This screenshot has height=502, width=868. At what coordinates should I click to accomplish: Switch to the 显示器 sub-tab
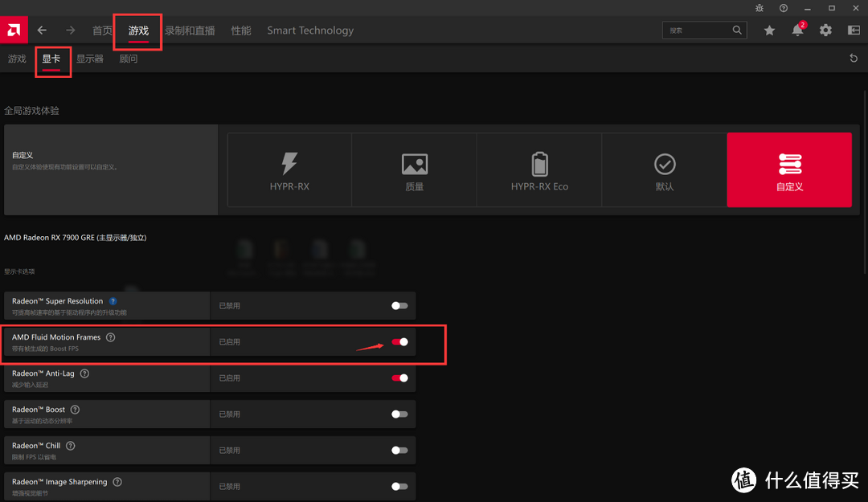(x=90, y=59)
